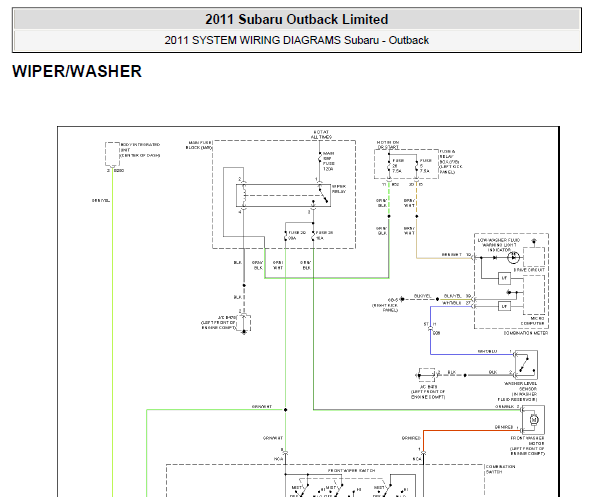This screenshot has height=497, width=603.
Task: Click the diode symbol in combination meter
Action: [x=495, y=258]
